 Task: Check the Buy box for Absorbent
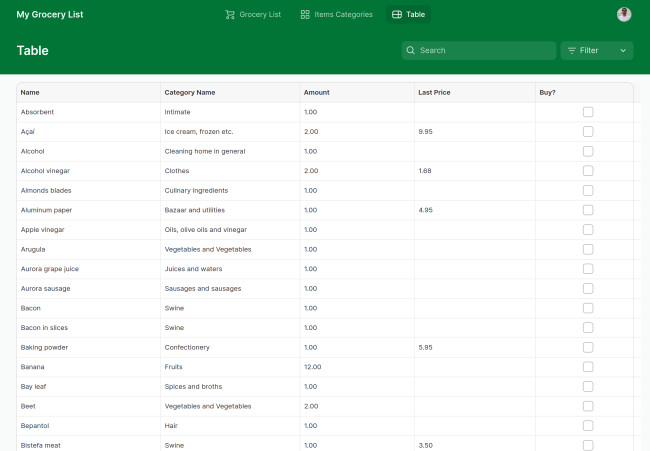point(588,112)
